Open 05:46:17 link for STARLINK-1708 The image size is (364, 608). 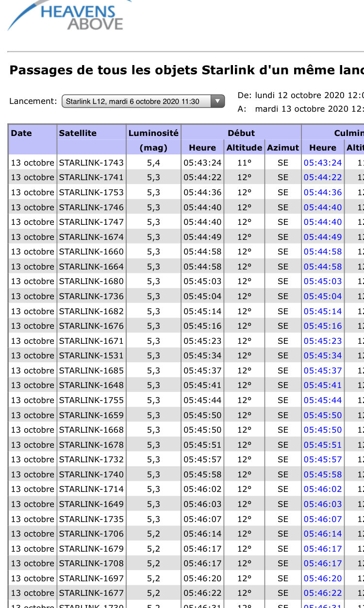pos(323,563)
